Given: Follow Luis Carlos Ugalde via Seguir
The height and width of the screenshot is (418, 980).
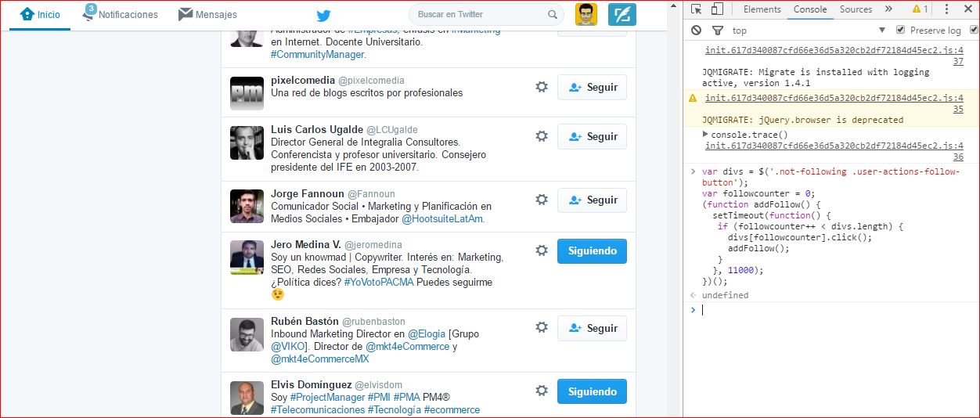Looking at the screenshot, I should coord(592,136).
